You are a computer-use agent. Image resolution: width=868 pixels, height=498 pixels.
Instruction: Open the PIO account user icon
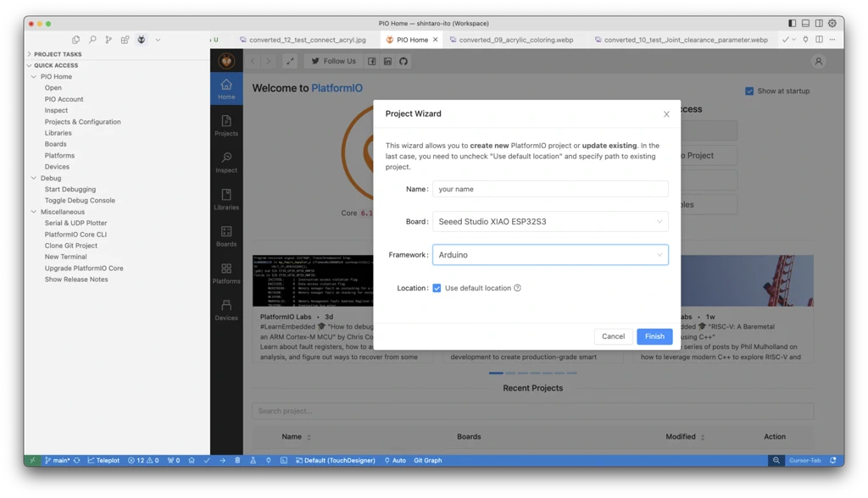point(818,62)
